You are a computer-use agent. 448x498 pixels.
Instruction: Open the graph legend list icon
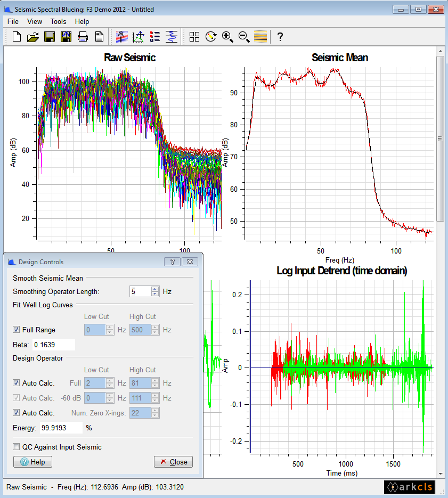(156, 37)
